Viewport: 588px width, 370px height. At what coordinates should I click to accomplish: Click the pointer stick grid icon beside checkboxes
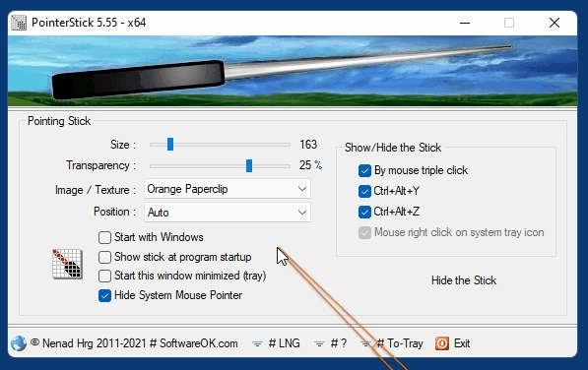[x=68, y=264]
